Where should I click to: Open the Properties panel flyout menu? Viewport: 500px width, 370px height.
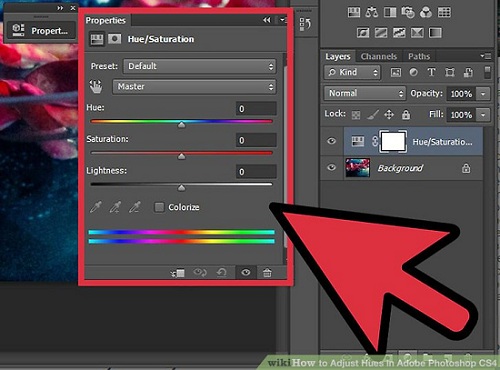[x=282, y=20]
